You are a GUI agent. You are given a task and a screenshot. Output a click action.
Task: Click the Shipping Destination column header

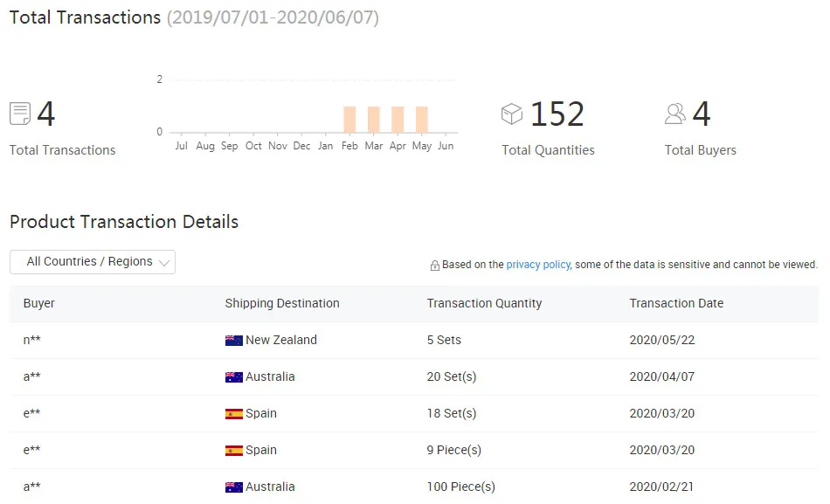click(x=282, y=304)
